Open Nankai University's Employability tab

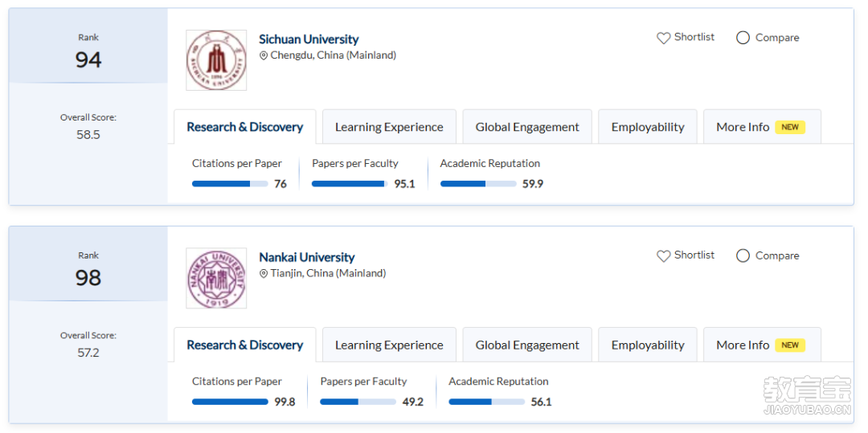coord(648,345)
